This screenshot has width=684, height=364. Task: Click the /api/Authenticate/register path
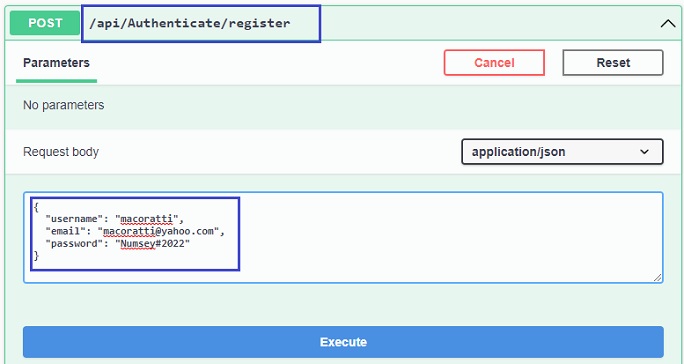point(190,23)
